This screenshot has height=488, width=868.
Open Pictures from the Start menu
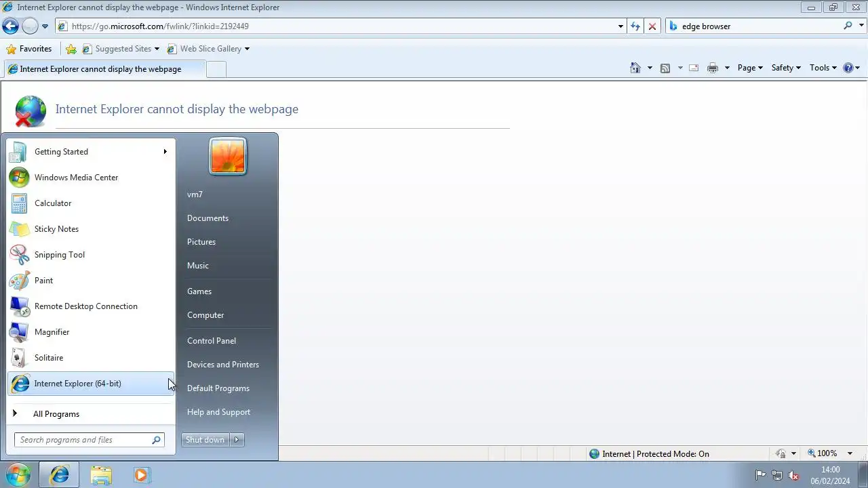point(226,242)
